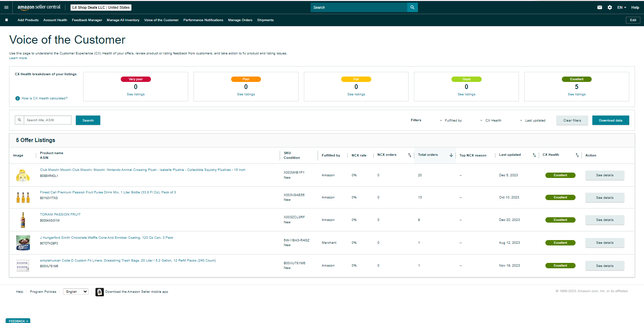This screenshot has height=323, width=644.
Task: Open Finest Call Passion Fruit Puree link
Action: [x=108, y=192]
